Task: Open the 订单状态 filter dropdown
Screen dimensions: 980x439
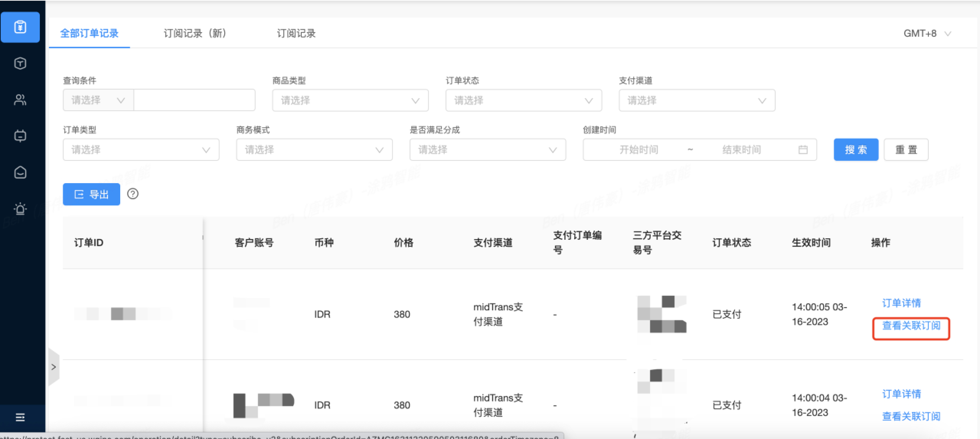Action: [x=524, y=100]
